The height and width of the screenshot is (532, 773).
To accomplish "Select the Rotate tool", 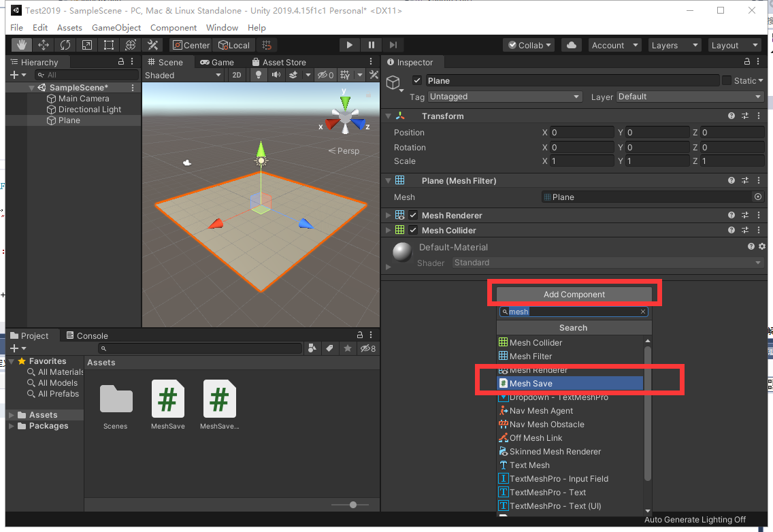I will (x=65, y=45).
